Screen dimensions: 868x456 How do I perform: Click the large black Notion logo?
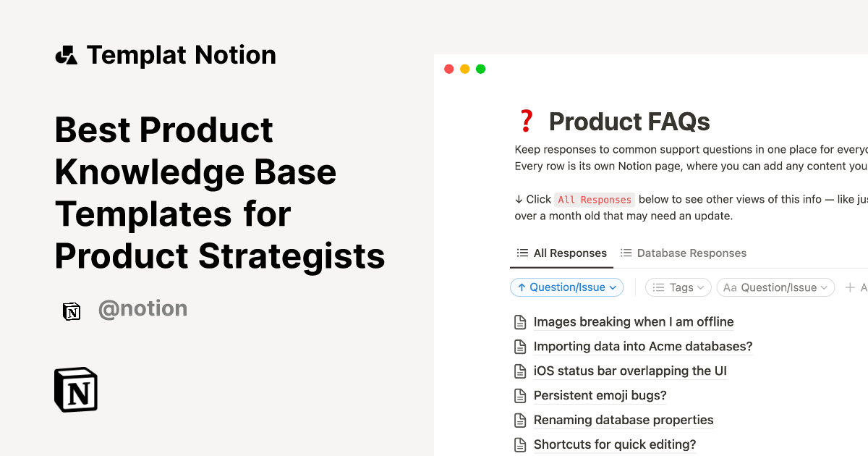click(x=75, y=389)
